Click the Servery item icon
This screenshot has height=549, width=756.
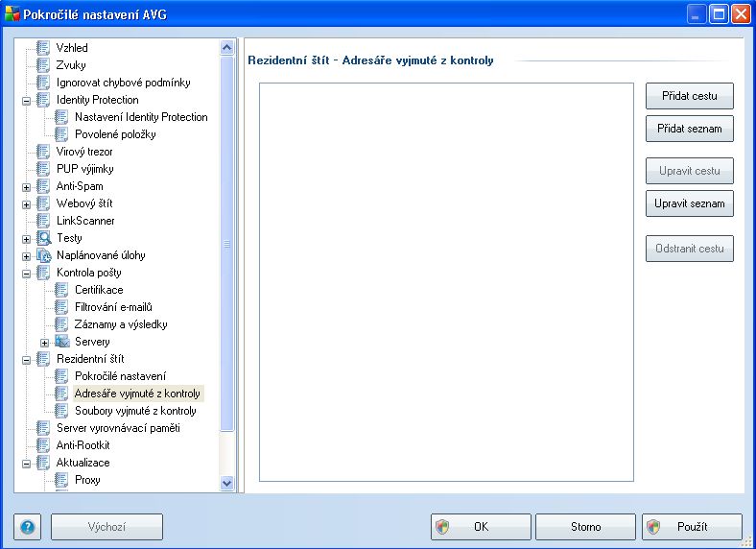[62, 342]
